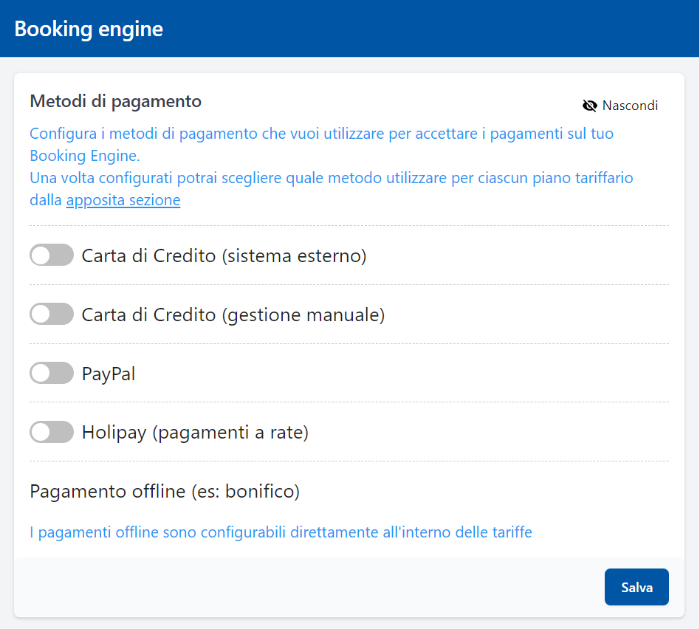Image resolution: width=699 pixels, height=629 pixels.
Task: Open the "apposita sezione" link
Action: [123, 200]
